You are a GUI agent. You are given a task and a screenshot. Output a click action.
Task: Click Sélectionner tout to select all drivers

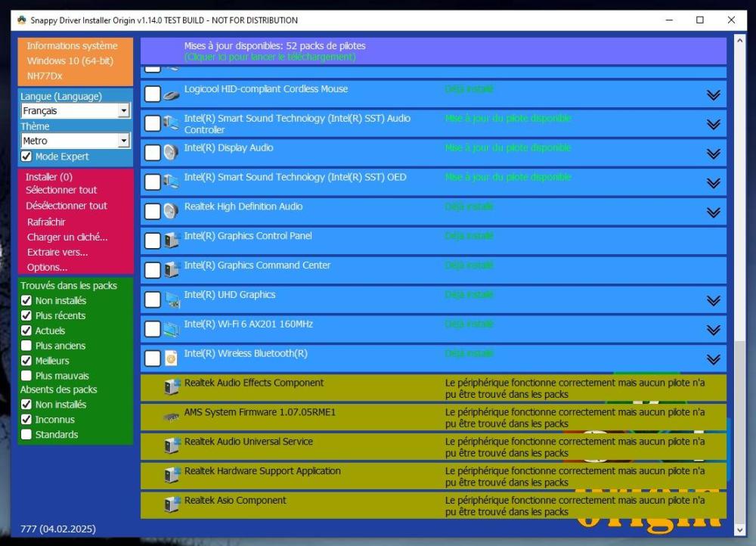click(x=61, y=190)
